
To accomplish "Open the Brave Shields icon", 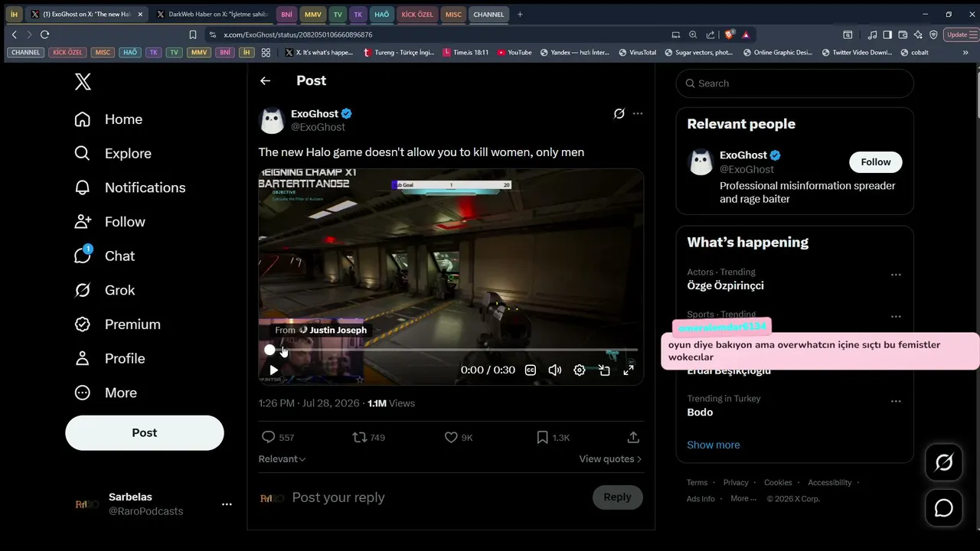I will click(728, 34).
